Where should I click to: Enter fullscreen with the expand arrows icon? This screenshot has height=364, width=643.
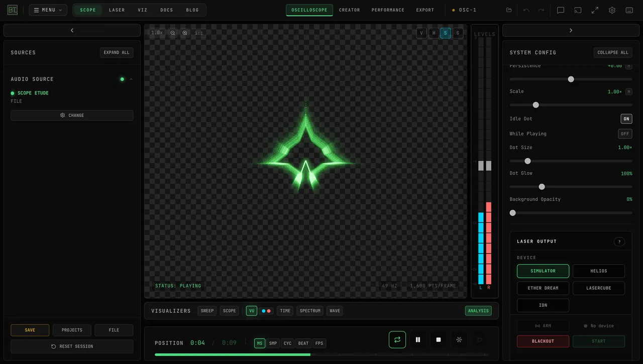pos(595,10)
